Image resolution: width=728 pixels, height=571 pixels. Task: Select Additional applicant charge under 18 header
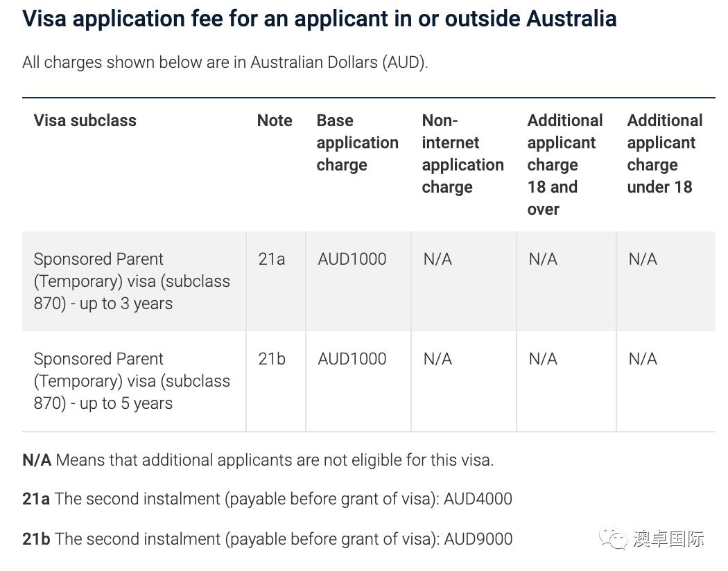point(664,154)
